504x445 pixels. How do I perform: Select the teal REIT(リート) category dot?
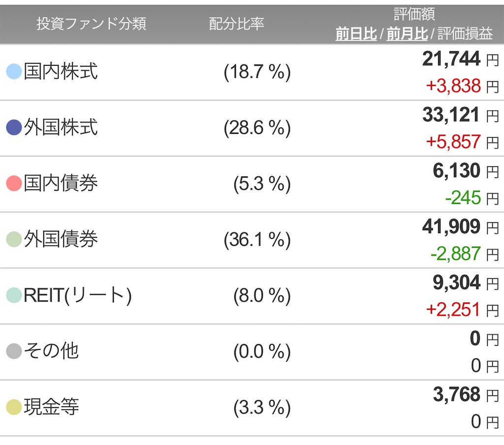click(x=13, y=296)
